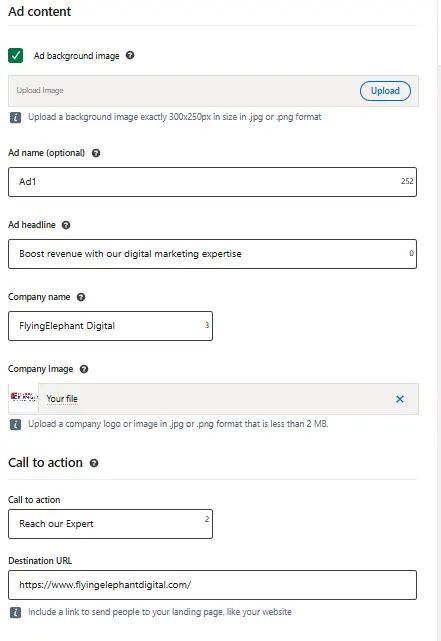
Task: Click info icon for background image size note
Action: [x=15, y=118]
